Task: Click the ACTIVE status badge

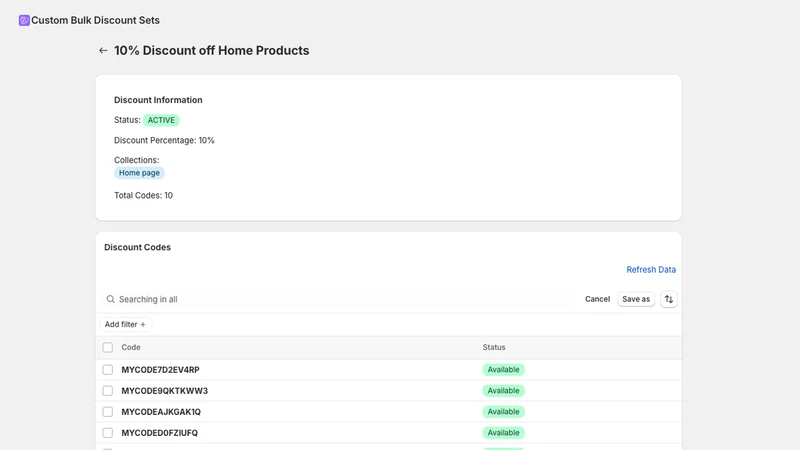Action: 161,120
